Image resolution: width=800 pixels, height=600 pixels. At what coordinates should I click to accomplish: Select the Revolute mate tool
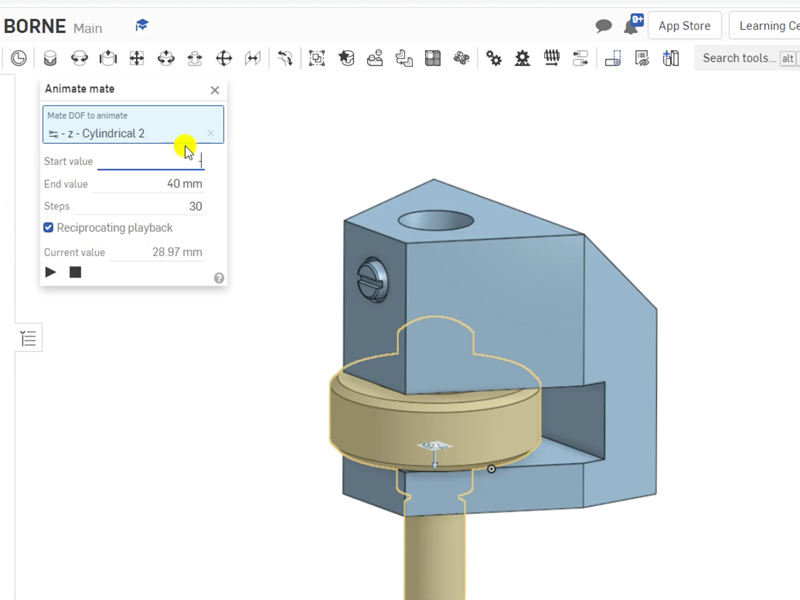pyautogui.click(x=79, y=59)
